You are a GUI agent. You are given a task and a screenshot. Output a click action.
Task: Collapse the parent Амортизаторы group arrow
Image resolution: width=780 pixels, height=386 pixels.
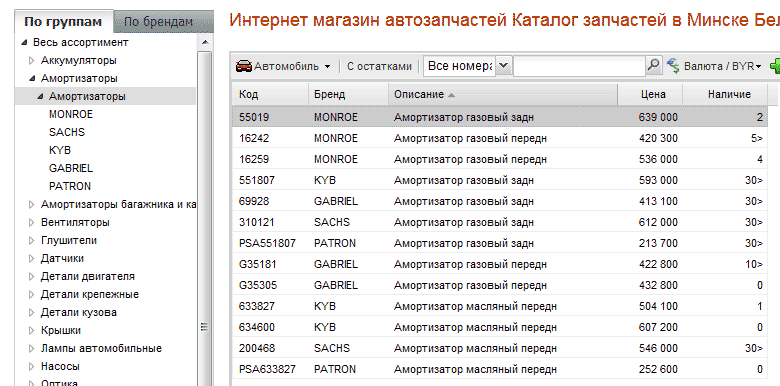[32, 79]
